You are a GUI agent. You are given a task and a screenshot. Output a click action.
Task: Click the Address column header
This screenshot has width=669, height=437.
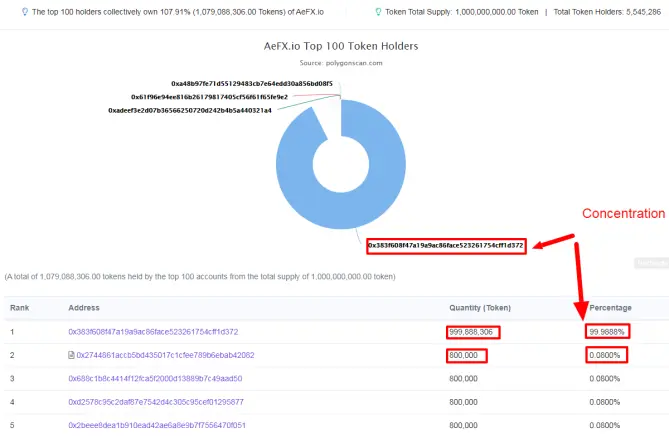tap(84, 308)
